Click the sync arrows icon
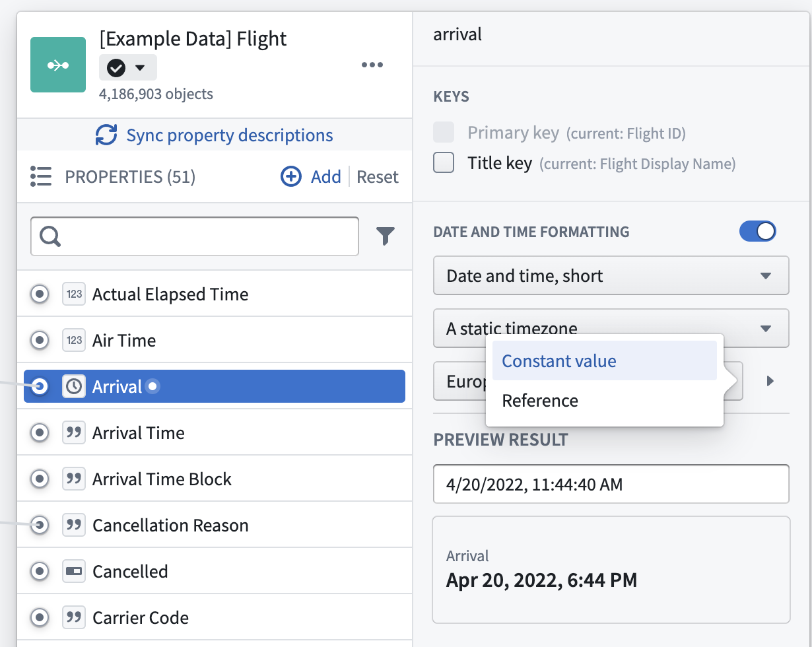Viewport: 812px width, 647px height. (106, 135)
